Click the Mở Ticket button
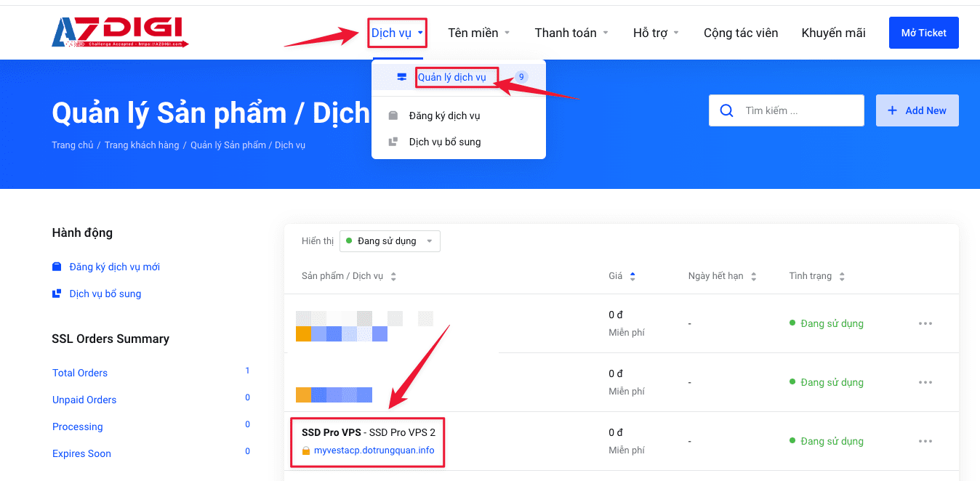This screenshot has height=481, width=980. (923, 33)
